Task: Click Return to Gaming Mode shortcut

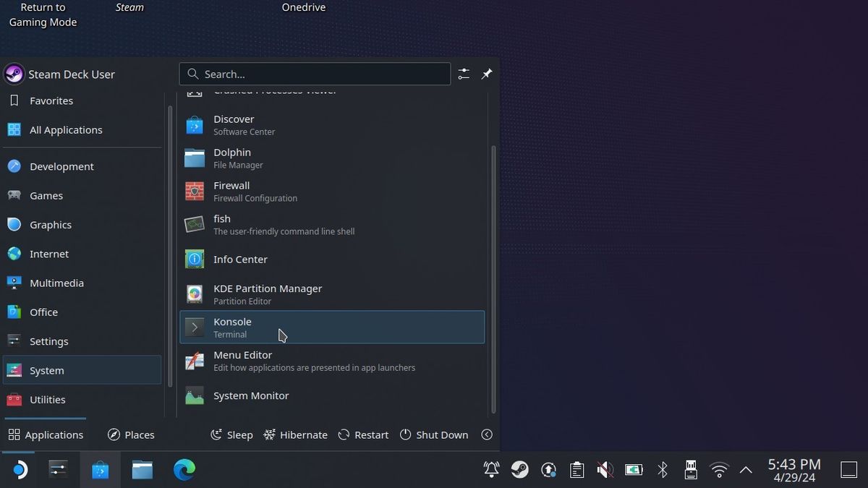Action: (x=43, y=16)
